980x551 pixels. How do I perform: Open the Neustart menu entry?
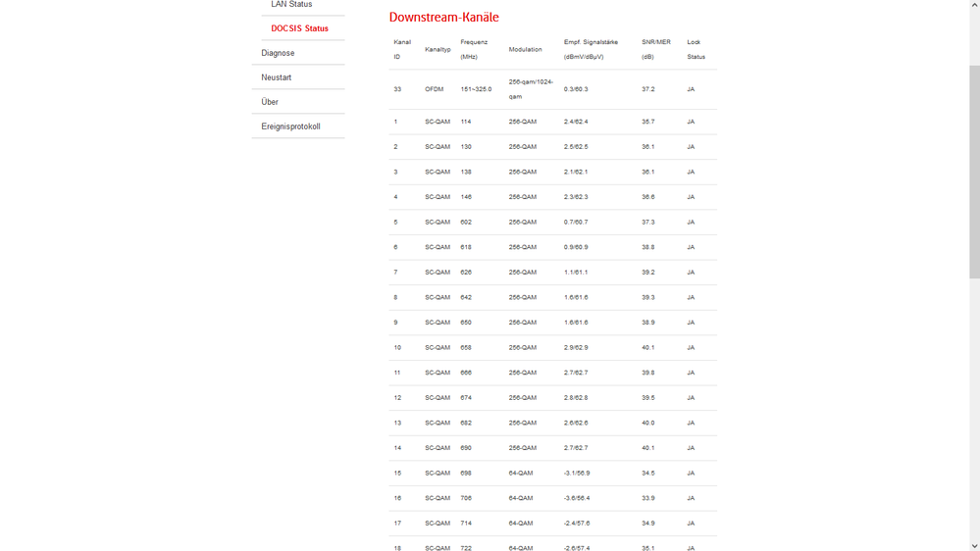tap(277, 77)
